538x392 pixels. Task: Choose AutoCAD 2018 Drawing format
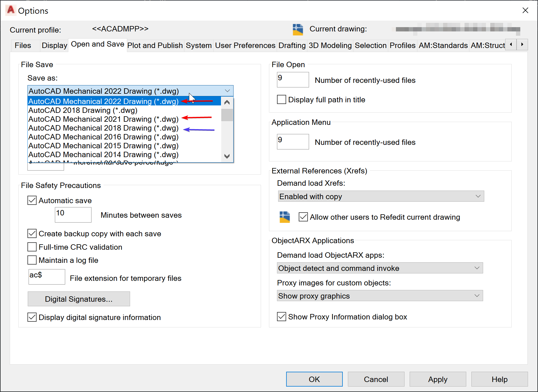pos(124,110)
